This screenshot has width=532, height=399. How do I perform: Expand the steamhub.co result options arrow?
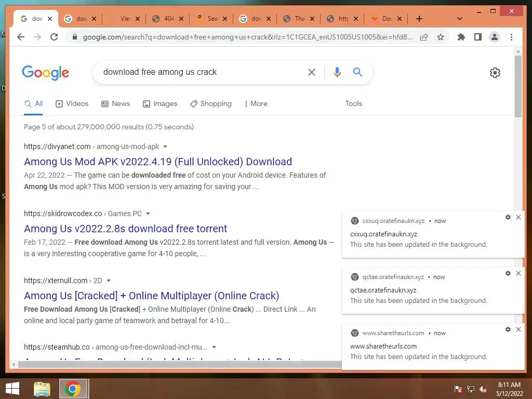[x=214, y=347]
